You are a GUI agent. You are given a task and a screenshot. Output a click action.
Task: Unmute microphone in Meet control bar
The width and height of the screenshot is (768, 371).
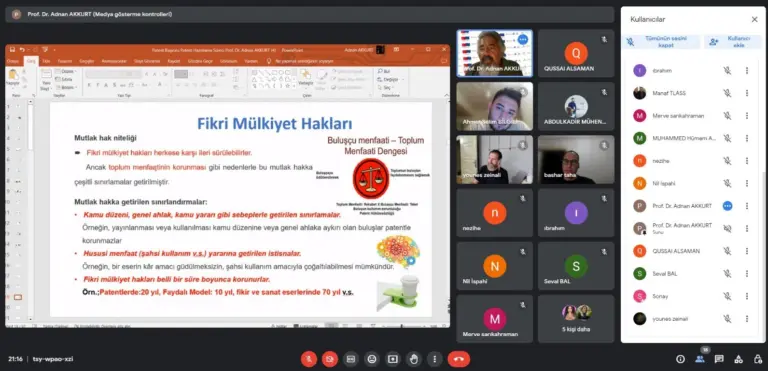[x=309, y=359]
